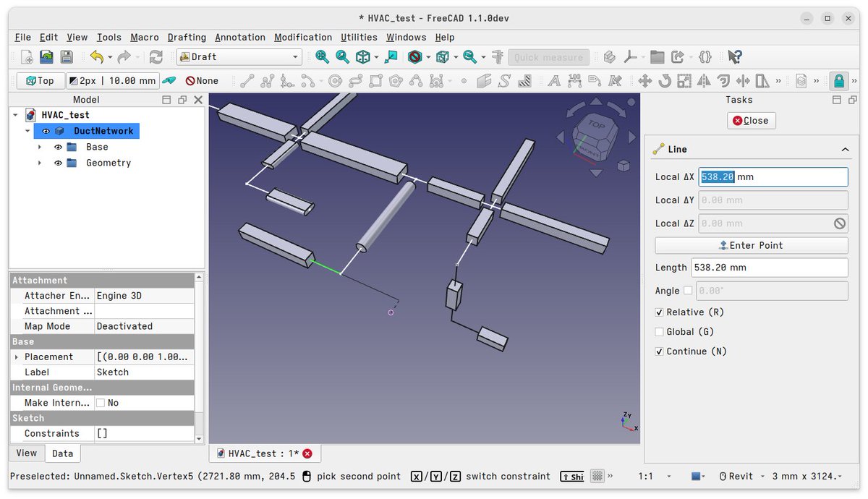This screenshot has height=499, width=868.
Task: Enable the Global coordinates checkbox
Action: coord(660,331)
